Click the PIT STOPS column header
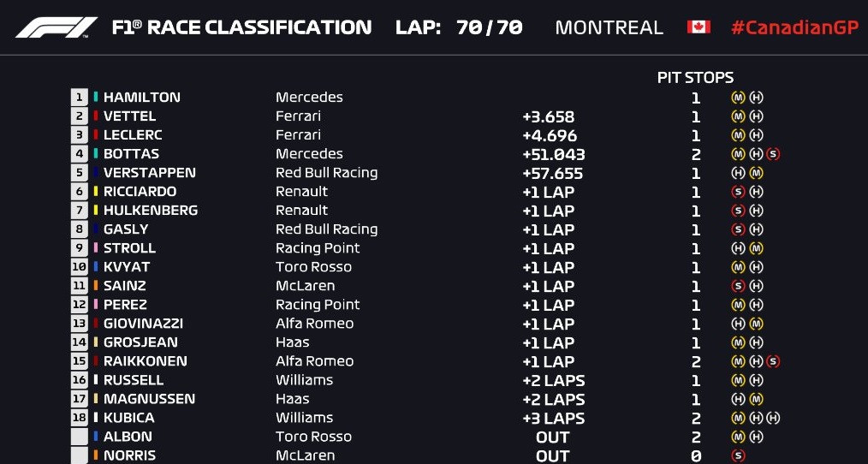The height and width of the screenshot is (464, 868). pos(695,78)
